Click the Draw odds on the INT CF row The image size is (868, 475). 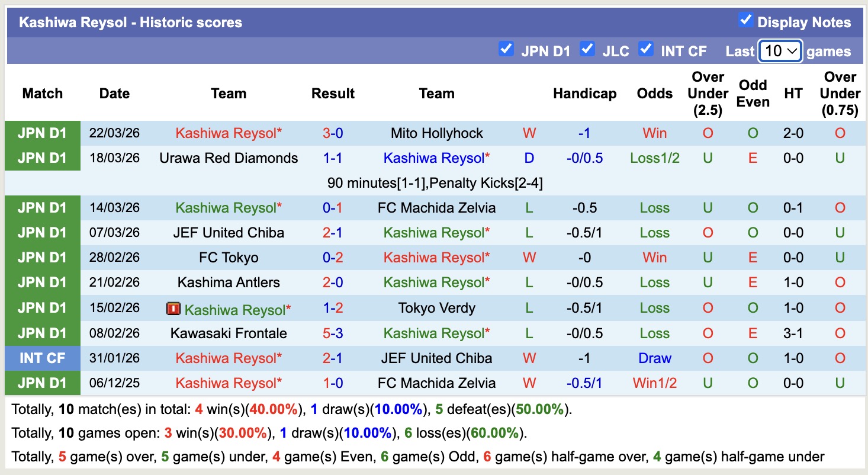[654, 358]
